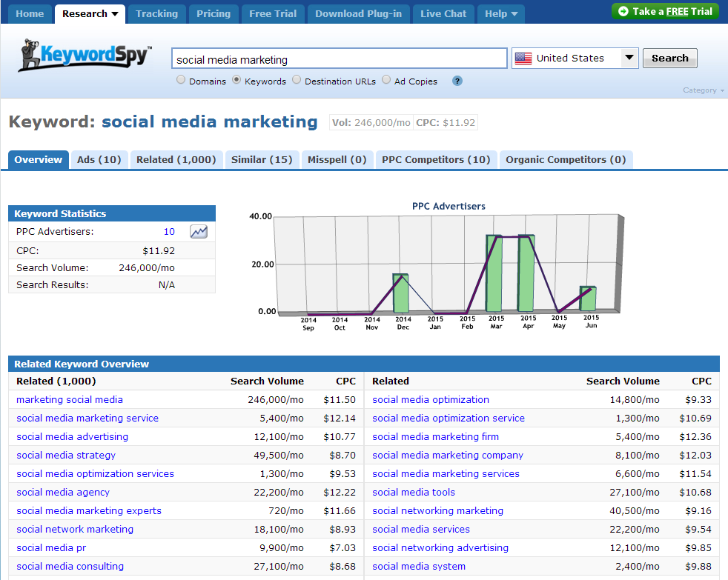Open the Pricing tab

coord(214,14)
